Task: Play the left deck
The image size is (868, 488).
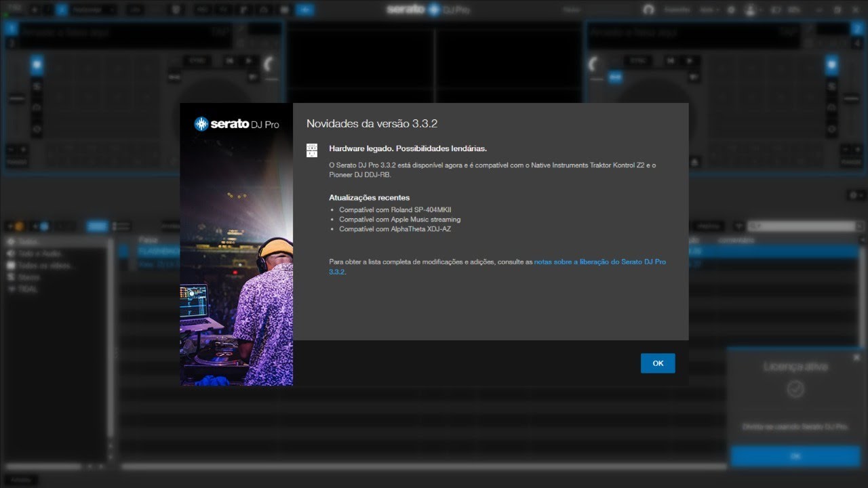Action: pos(249,61)
